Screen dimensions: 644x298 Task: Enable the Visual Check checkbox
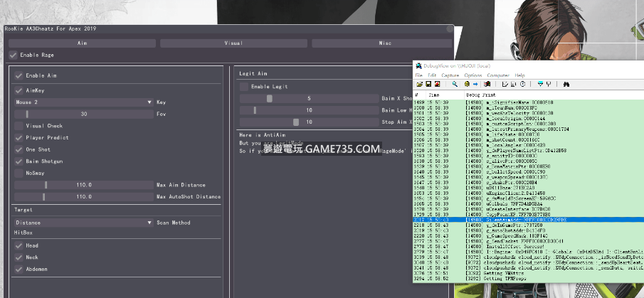(19, 126)
